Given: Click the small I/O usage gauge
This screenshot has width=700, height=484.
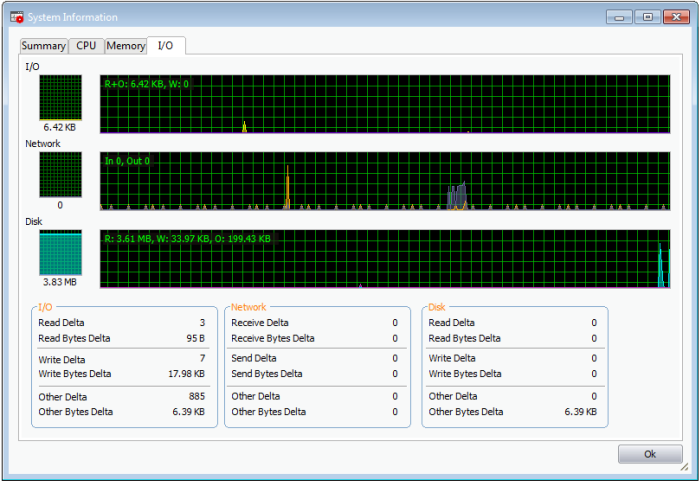Looking at the screenshot, I should pyautogui.click(x=60, y=98).
